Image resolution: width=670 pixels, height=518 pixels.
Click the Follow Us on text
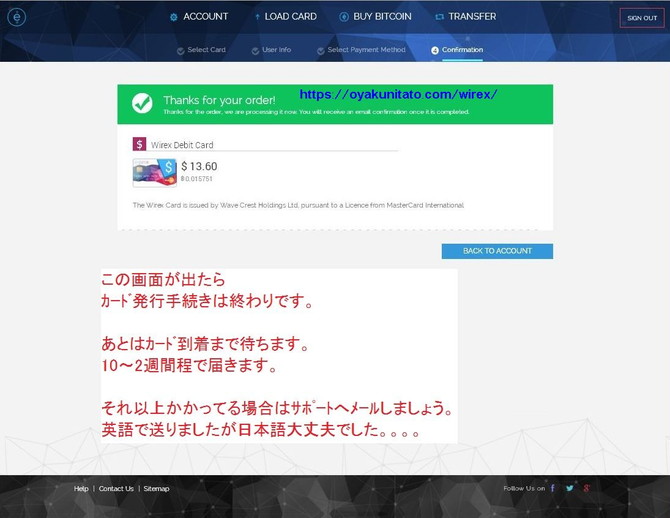[x=524, y=488]
